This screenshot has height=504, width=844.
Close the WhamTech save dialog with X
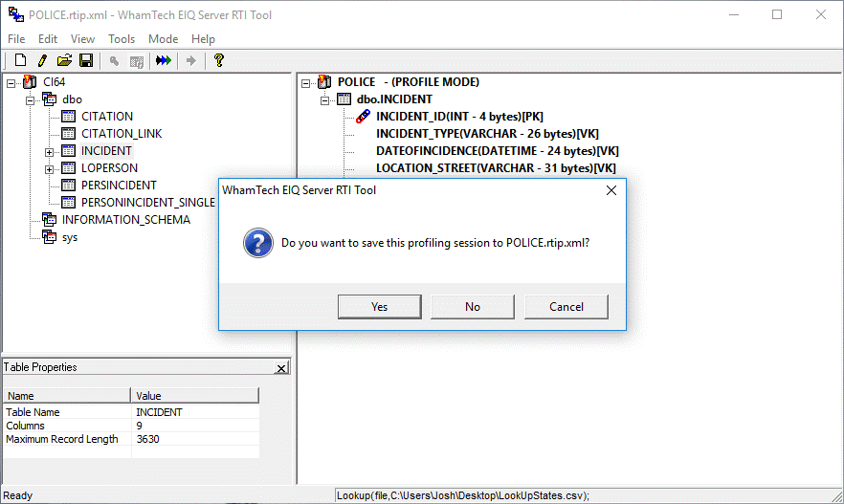[x=611, y=190]
